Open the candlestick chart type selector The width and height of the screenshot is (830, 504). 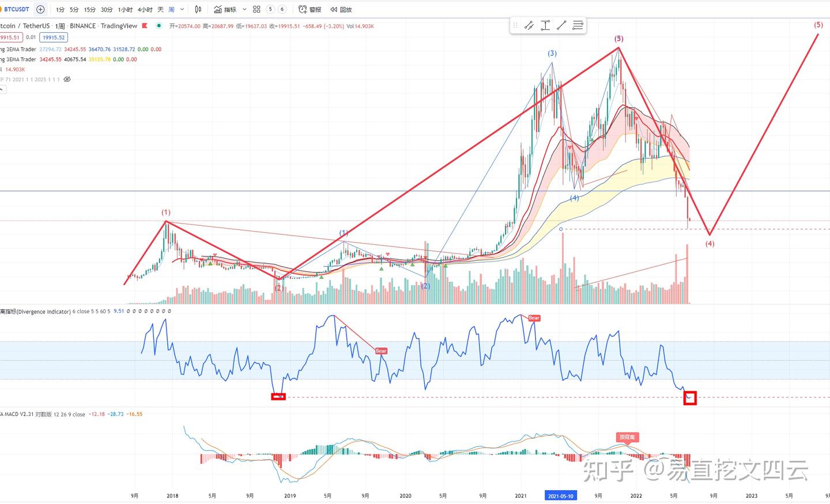(x=198, y=9)
